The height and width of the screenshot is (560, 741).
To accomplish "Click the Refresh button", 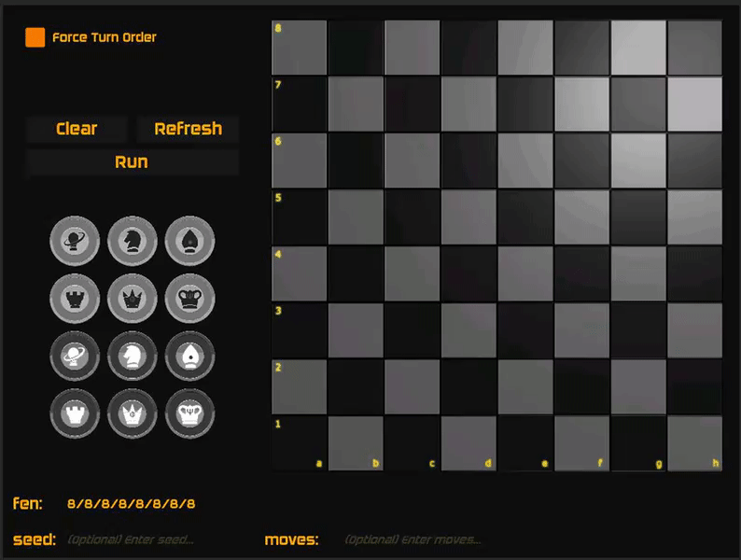I will 188,129.
